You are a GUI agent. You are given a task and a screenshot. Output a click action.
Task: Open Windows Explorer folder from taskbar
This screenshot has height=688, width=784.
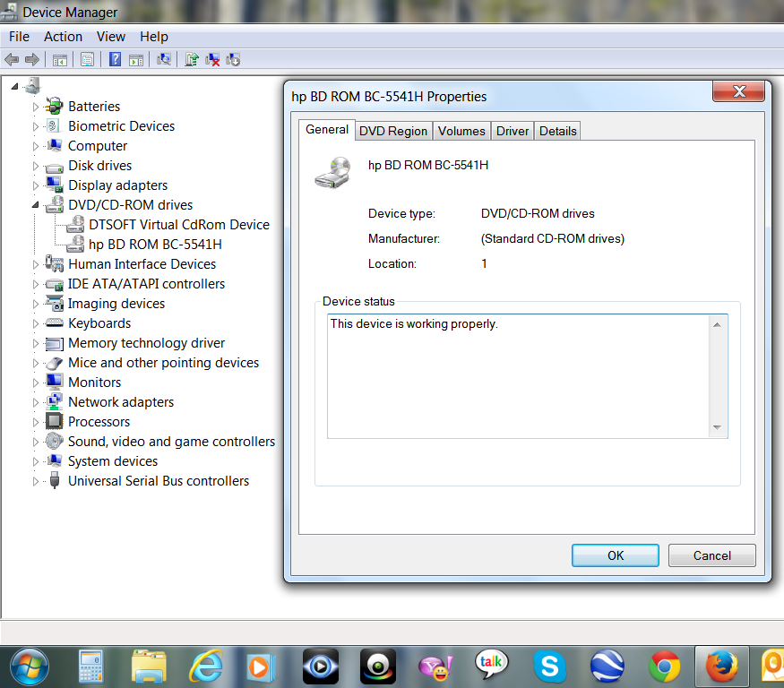[x=149, y=666]
